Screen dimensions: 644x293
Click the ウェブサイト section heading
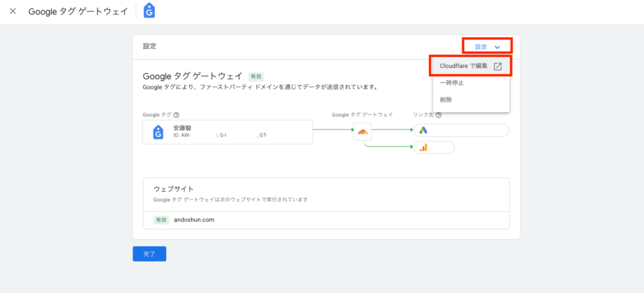click(174, 189)
